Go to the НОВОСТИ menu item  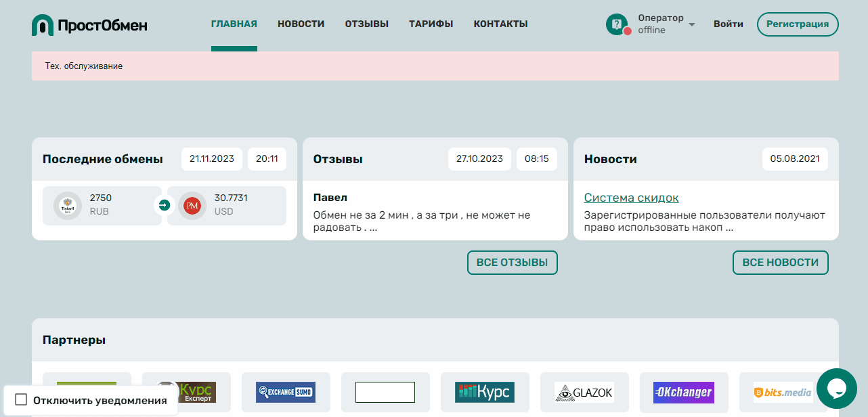coord(301,24)
